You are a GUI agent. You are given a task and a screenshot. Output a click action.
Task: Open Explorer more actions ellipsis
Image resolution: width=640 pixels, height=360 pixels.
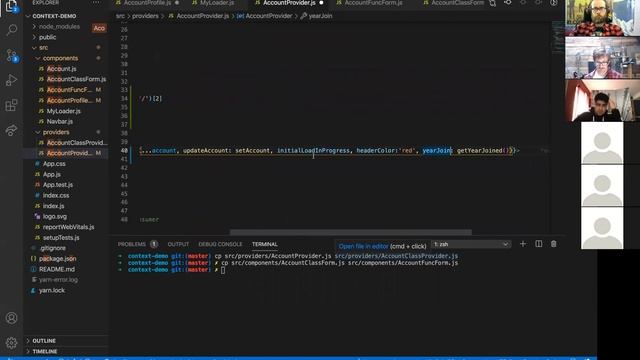96,2
